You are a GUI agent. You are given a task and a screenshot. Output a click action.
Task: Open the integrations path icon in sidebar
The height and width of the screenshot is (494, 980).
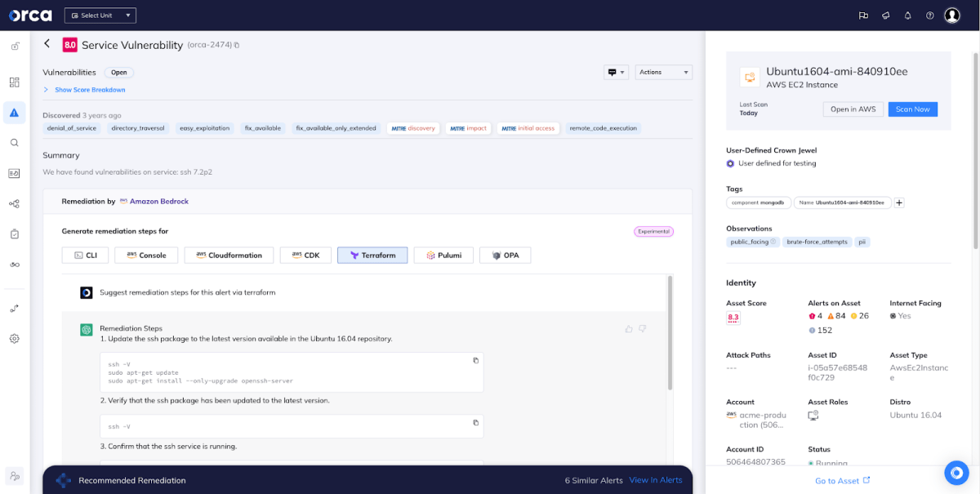click(x=14, y=309)
